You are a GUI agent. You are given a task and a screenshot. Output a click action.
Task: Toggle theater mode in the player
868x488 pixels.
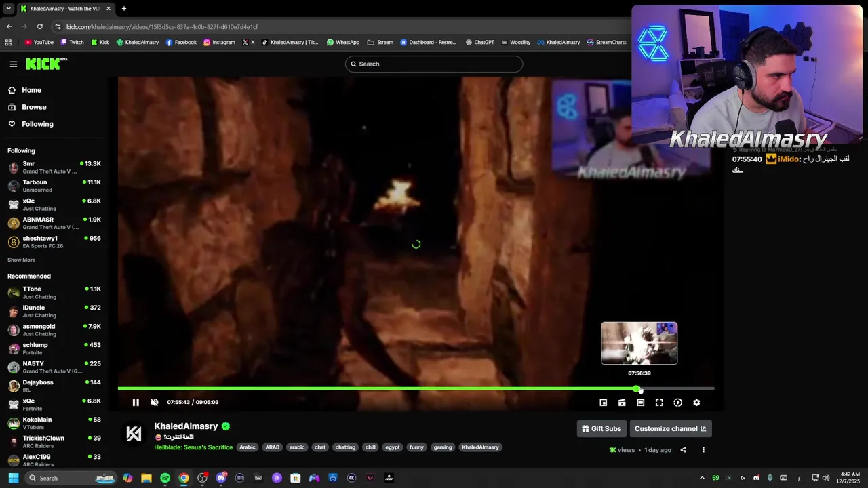point(640,403)
